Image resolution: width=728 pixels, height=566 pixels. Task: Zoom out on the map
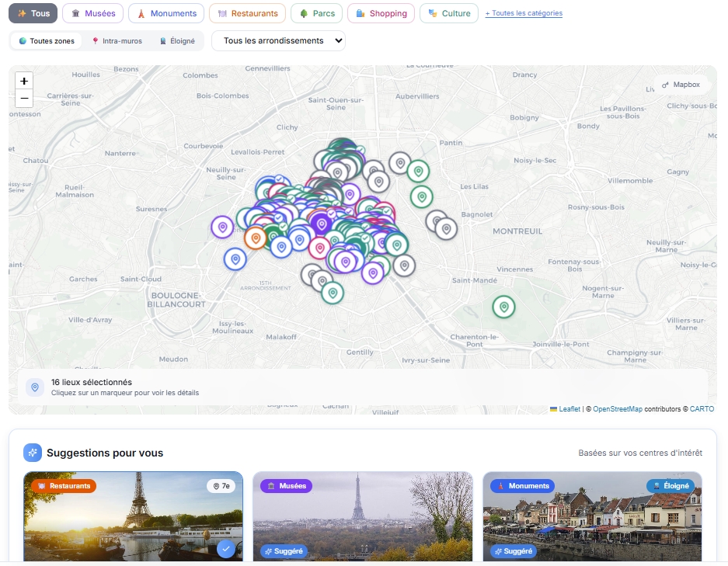click(x=24, y=99)
